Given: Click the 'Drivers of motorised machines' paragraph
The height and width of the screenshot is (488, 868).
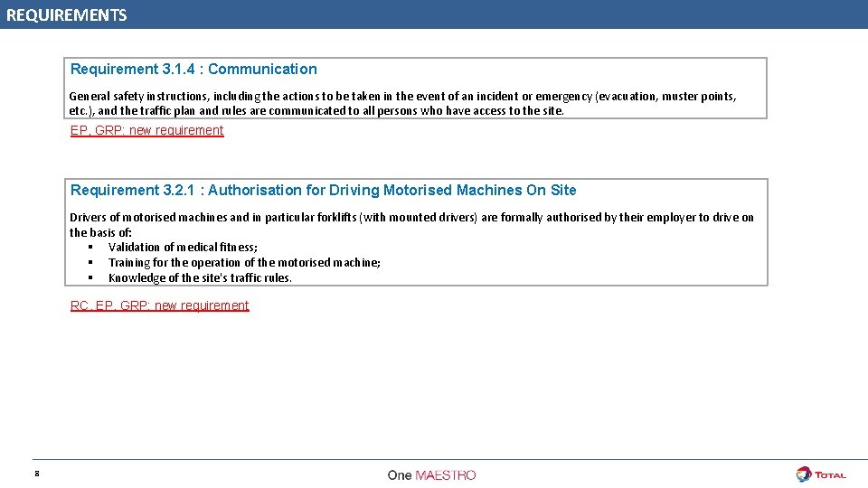Looking at the screenshot, I should (x=411, y=225).
